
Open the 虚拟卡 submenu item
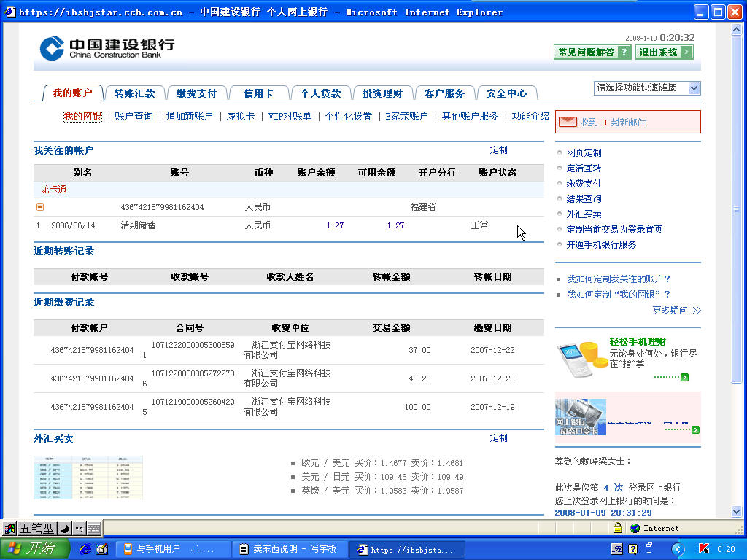point(241,116)
